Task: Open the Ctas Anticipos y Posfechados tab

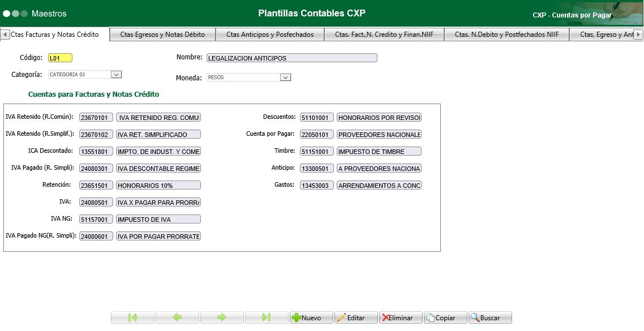Action: tap(270, 34)
